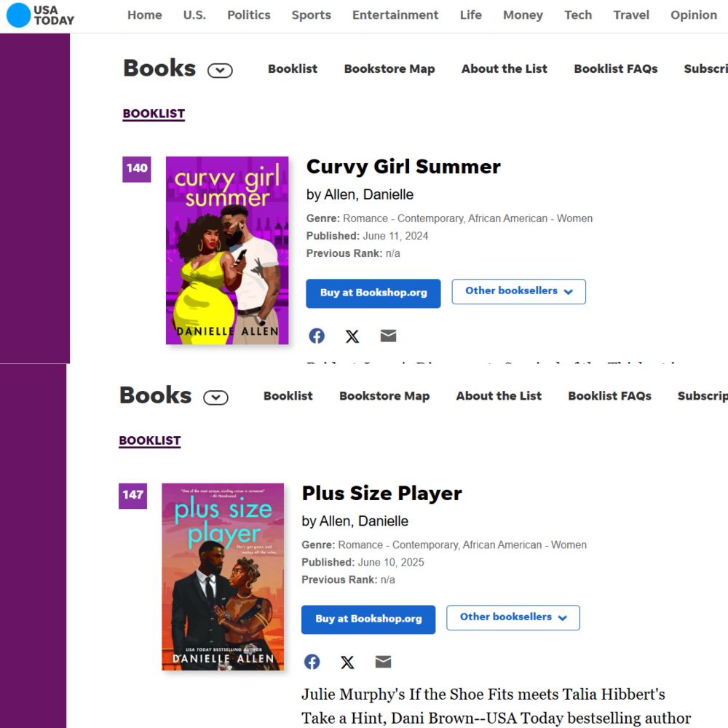Open Booklist FAQs in lower nav
This screenshot has width=728, height=728.
click(x=609, y=395)
